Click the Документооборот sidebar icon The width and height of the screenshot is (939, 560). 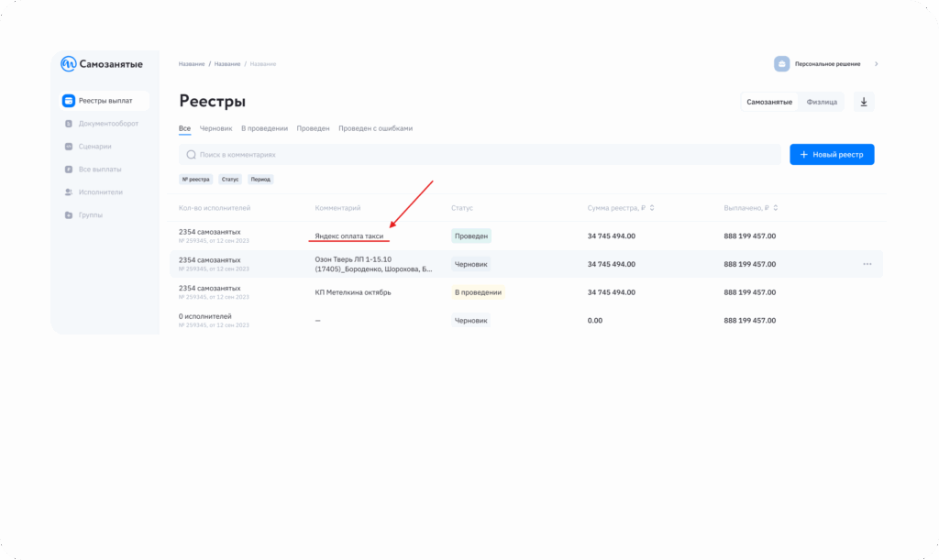(69, 124)
